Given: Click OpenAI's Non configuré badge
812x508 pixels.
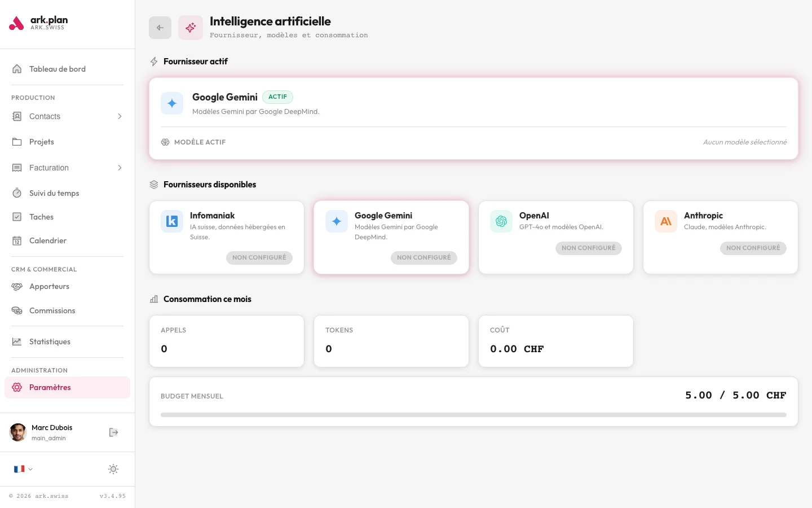Looking at the screenshot, I should (x=589, y=248).
